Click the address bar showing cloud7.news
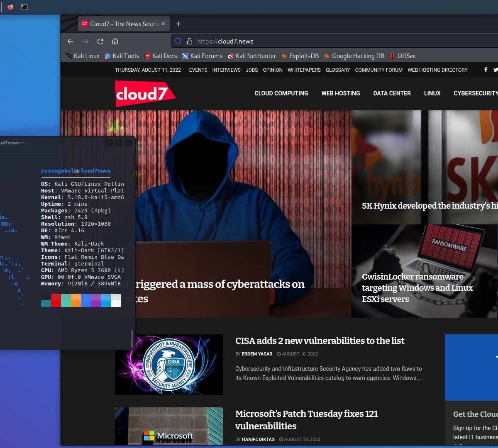The width and height of the screenshot is (498, 448). pos(332,41)
